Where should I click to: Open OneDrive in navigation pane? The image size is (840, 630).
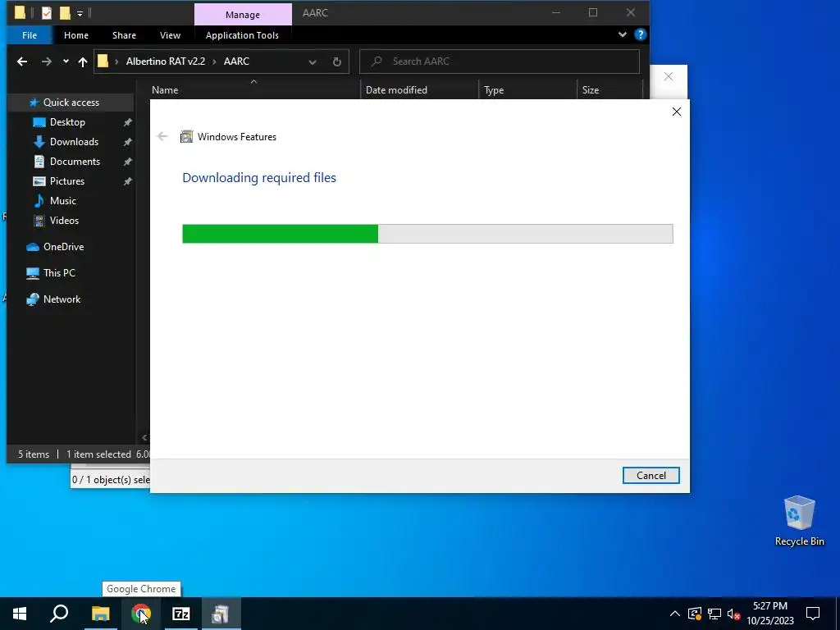[63, 246]
